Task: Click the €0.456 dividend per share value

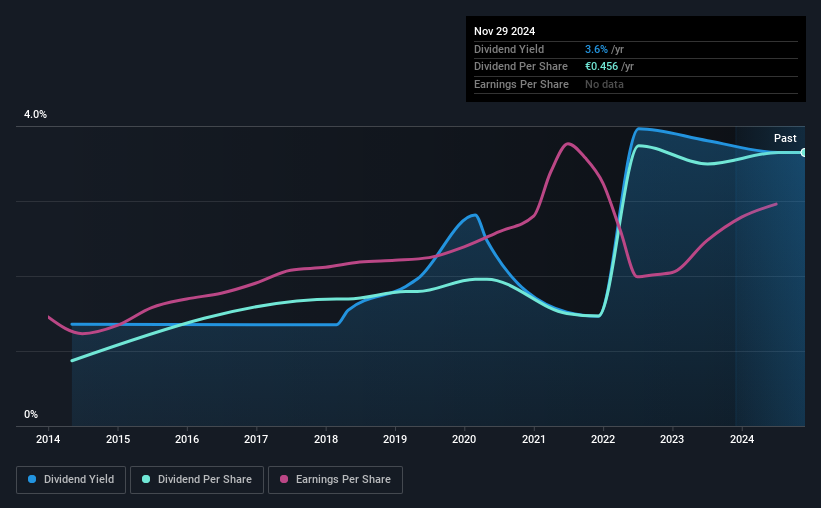Action: pyautogui.click(x=601, y=67)
